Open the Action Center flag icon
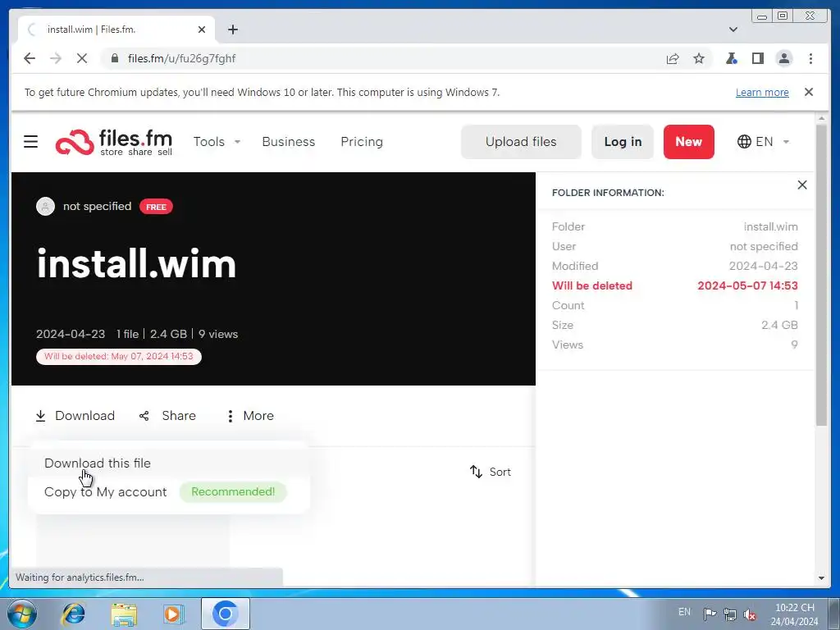840x630 pixels. [710, 614]
